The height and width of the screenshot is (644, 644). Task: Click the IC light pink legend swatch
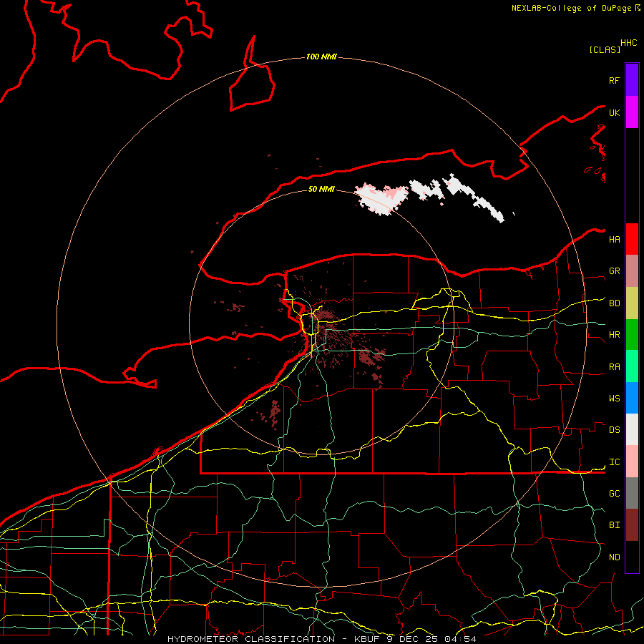[632, 462]
